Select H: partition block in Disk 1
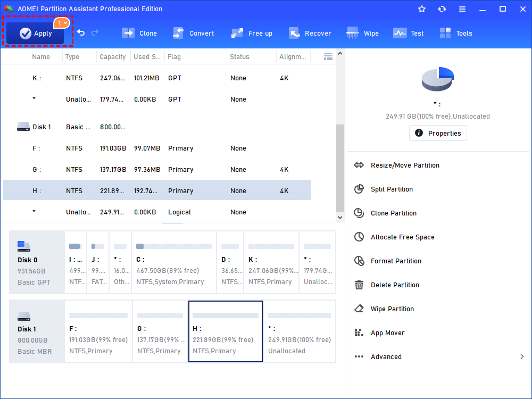 pyautogui.click(x=226, y=331)
